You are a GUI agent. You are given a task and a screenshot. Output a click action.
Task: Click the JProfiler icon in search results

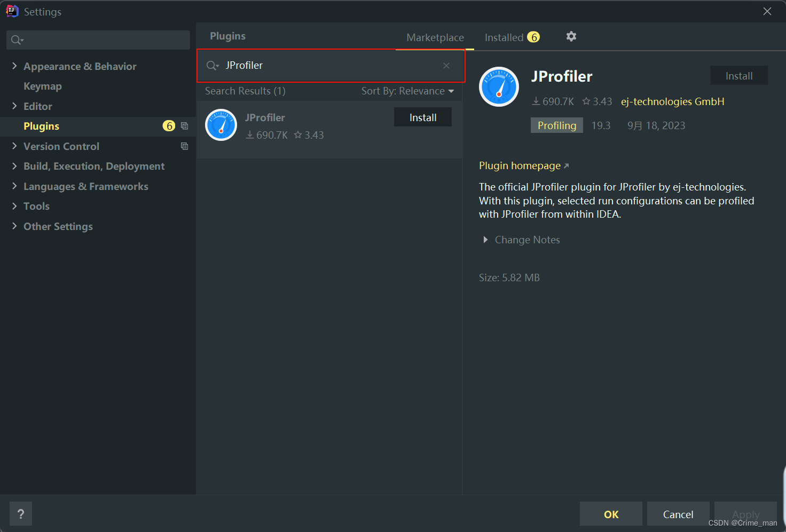[221, 125]
